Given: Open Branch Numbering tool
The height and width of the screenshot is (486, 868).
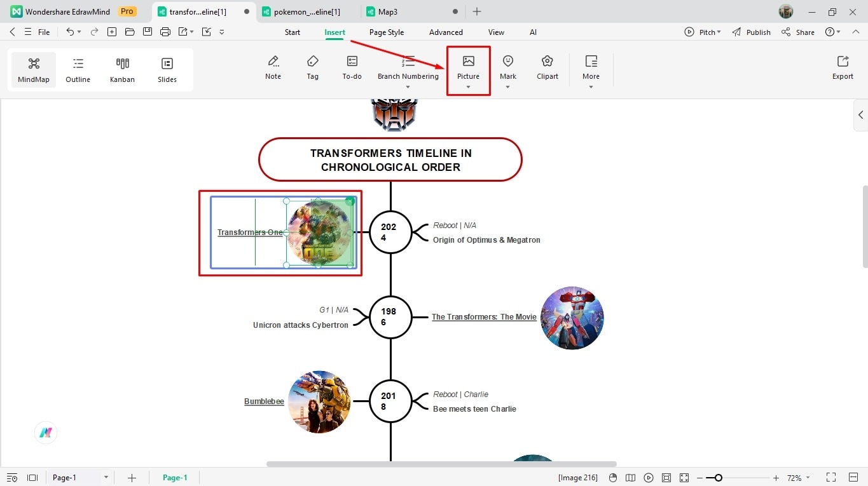Looking at the screenshot, I should click(x=408, y=67).
